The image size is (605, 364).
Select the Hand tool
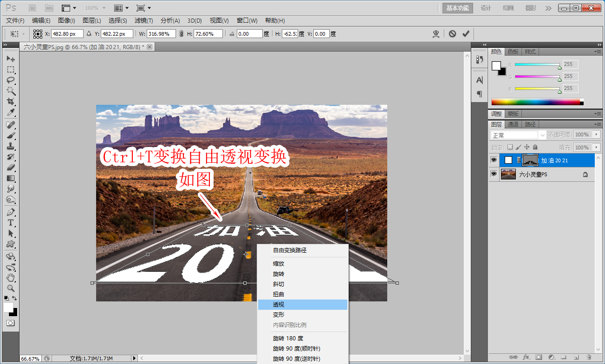[x=11, y=278]
